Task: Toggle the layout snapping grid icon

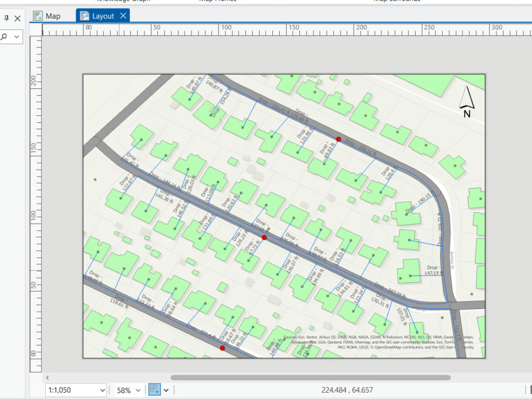Action: click(155, 390)
